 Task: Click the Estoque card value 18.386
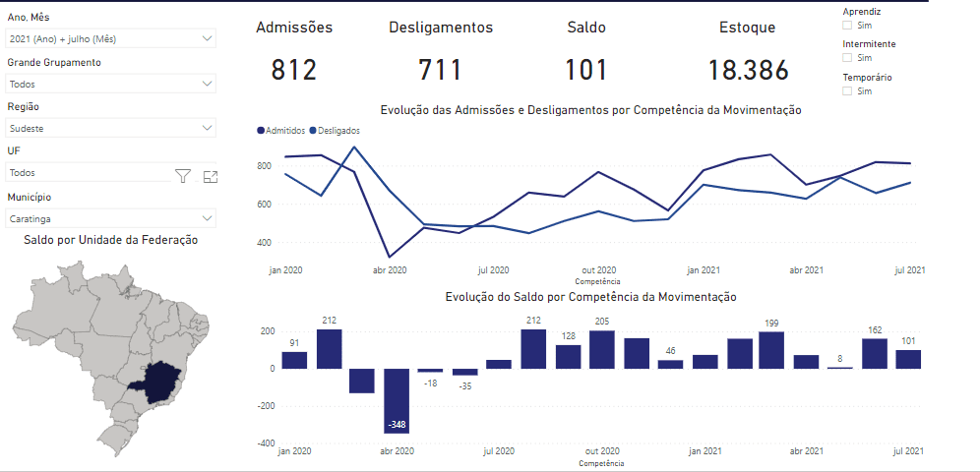748,71
